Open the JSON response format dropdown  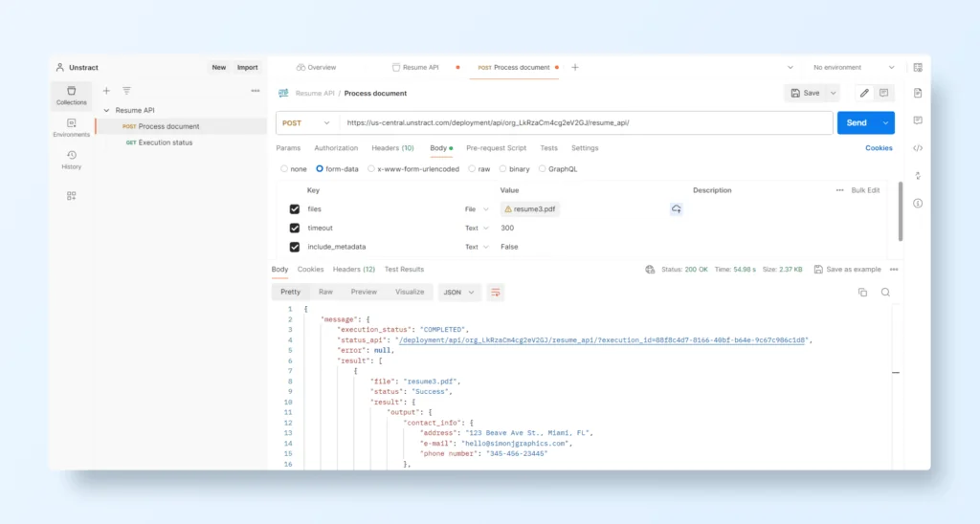click(458, 293)
